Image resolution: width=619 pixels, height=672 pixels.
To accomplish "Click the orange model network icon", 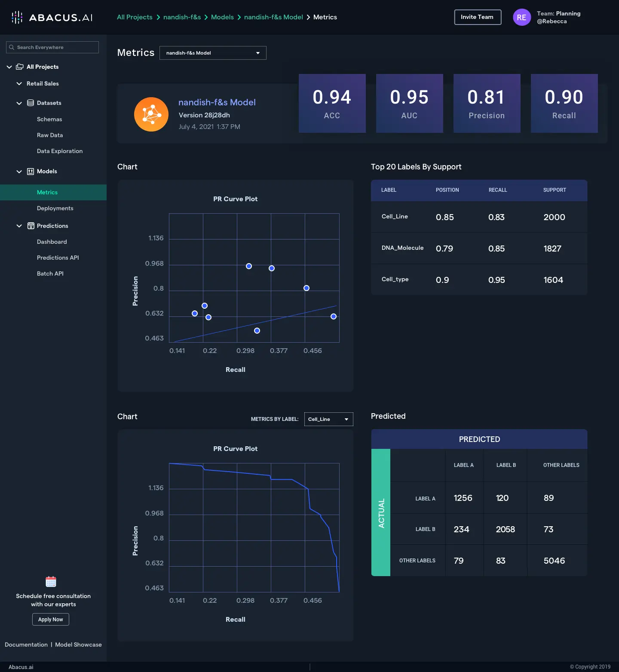I will tap(151, 114).
